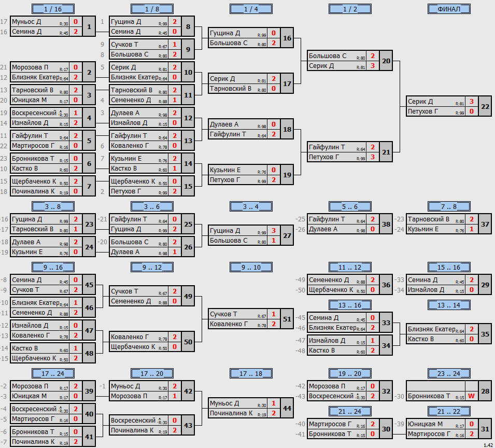The width and height of the screenshot is (495, 448).
Task: Click match number 16 box in quarterfinal
Action: (287, 38)
